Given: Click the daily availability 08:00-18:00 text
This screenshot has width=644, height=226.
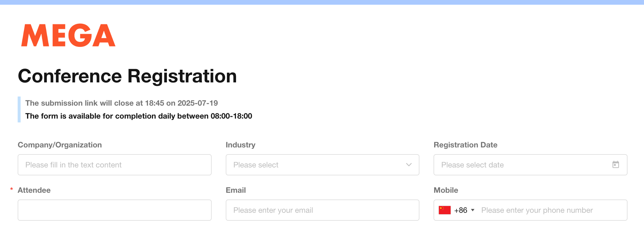Looking at the screenshot, I should pyautogui.click(x=139, y=116).
